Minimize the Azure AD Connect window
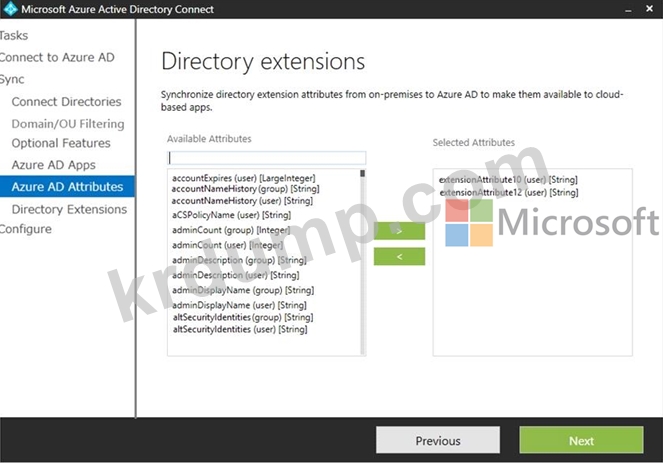 pyautogui.click(x=628, y=9)
